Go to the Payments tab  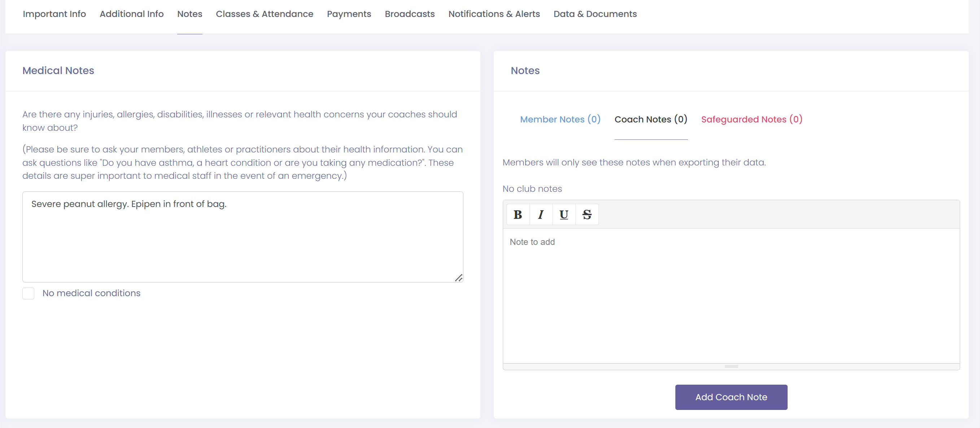click(x=349, y=14)
